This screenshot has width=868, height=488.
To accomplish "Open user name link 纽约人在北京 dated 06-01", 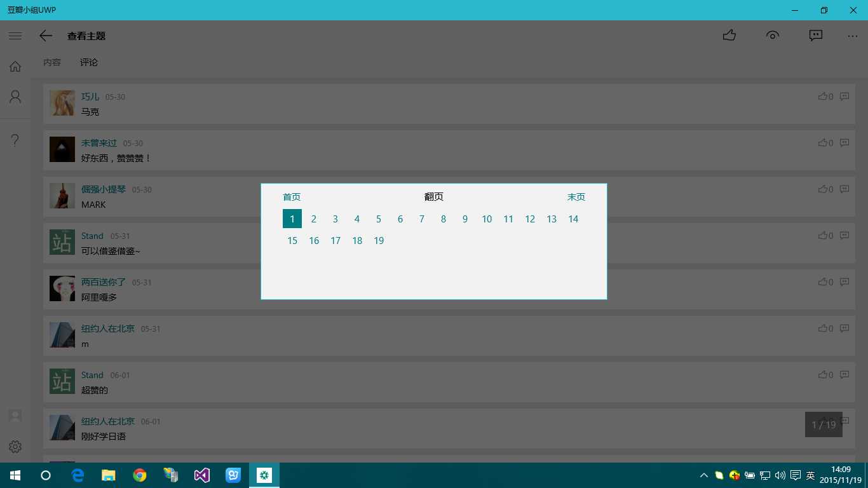I will click(x=108, y=421).
